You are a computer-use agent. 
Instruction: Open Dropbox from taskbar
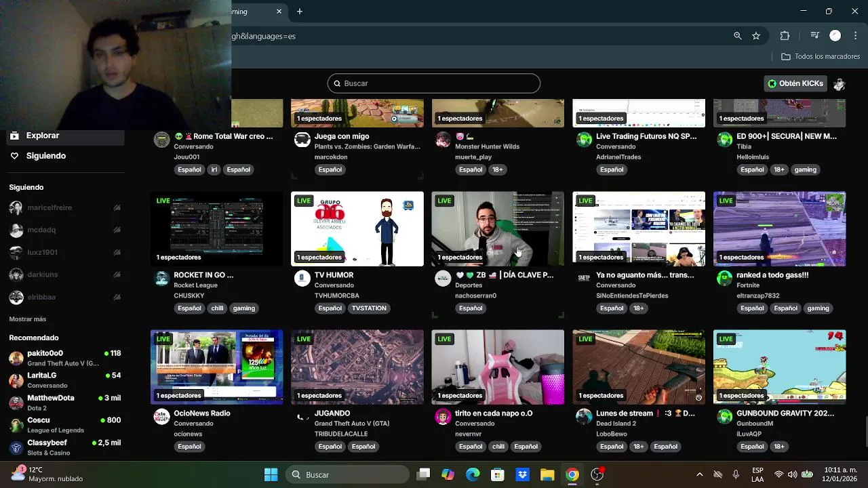coord(522,474)
